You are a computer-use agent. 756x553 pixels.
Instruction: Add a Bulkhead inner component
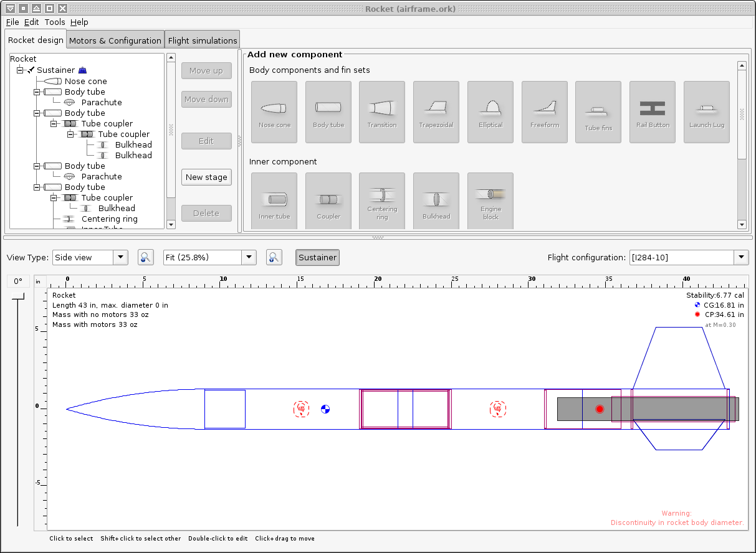[436, 201]
